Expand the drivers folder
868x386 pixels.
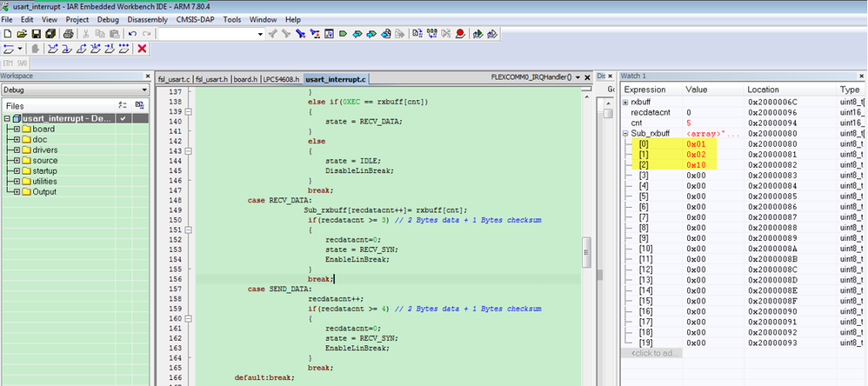(x=17, y=150)
